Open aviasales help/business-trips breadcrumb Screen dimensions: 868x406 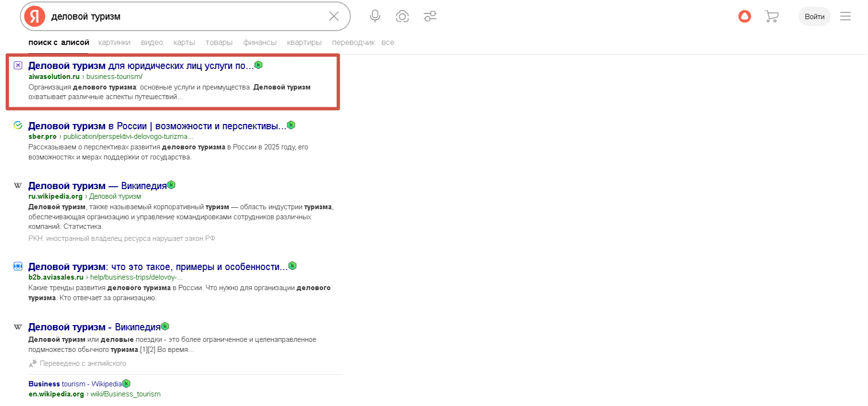[x=137, y=277]
